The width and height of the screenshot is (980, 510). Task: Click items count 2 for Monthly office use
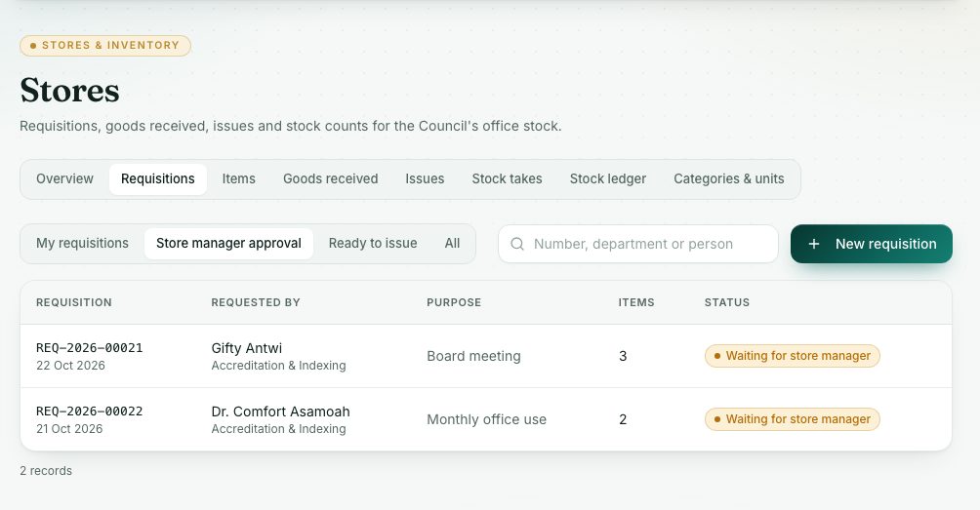point(623,420)
